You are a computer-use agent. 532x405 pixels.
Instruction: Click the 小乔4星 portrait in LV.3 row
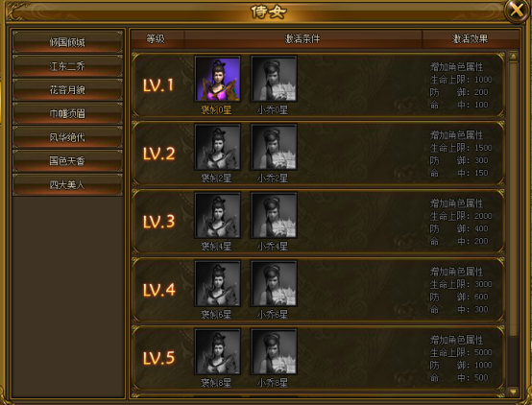point(274,215)
